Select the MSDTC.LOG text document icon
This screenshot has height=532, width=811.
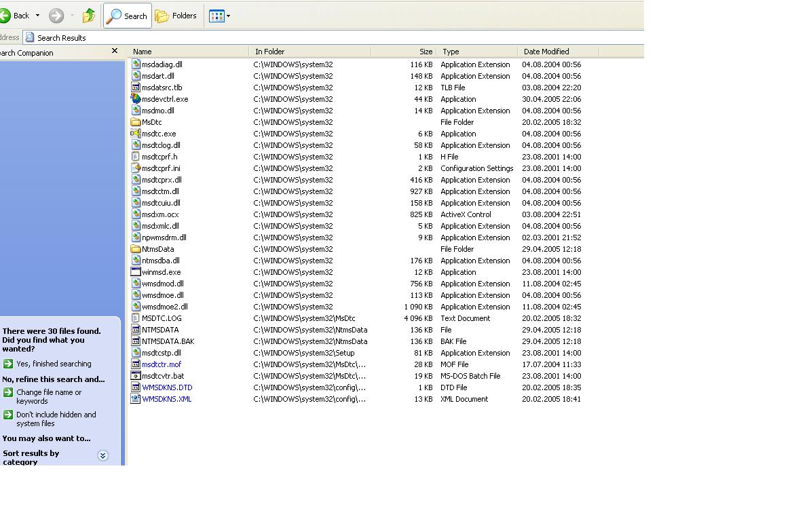136,318
